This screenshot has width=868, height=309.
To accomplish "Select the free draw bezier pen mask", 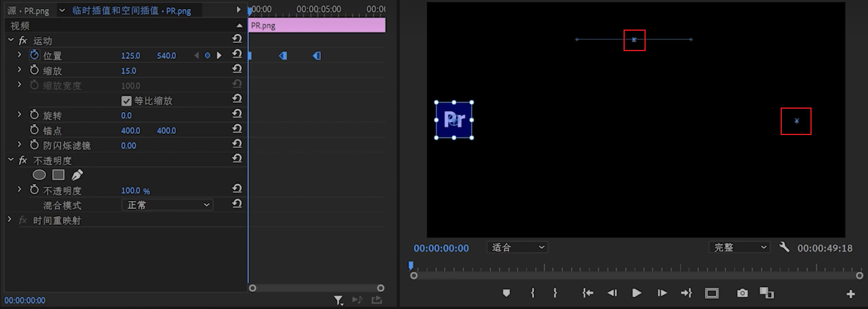I will tap(77, 175).
